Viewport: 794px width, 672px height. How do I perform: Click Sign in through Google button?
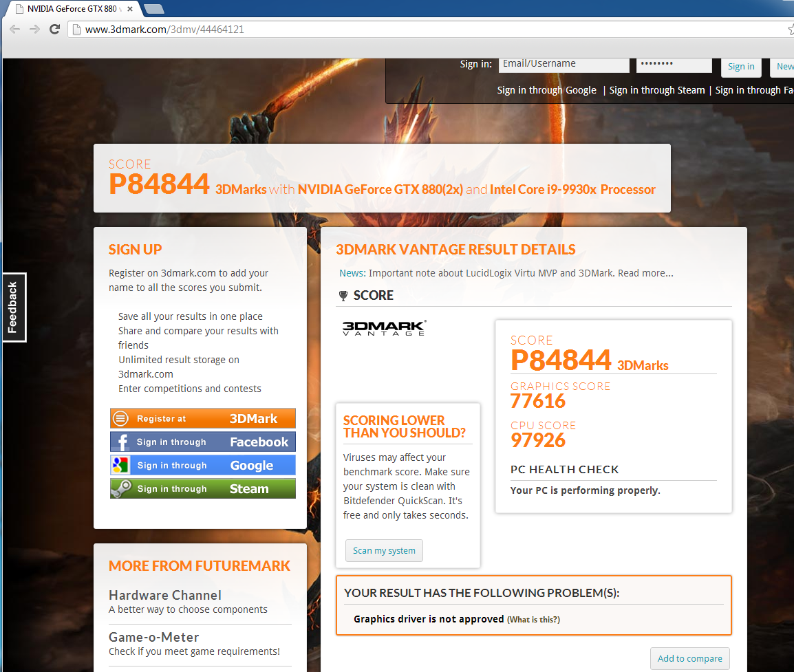(x=202, y=465)
